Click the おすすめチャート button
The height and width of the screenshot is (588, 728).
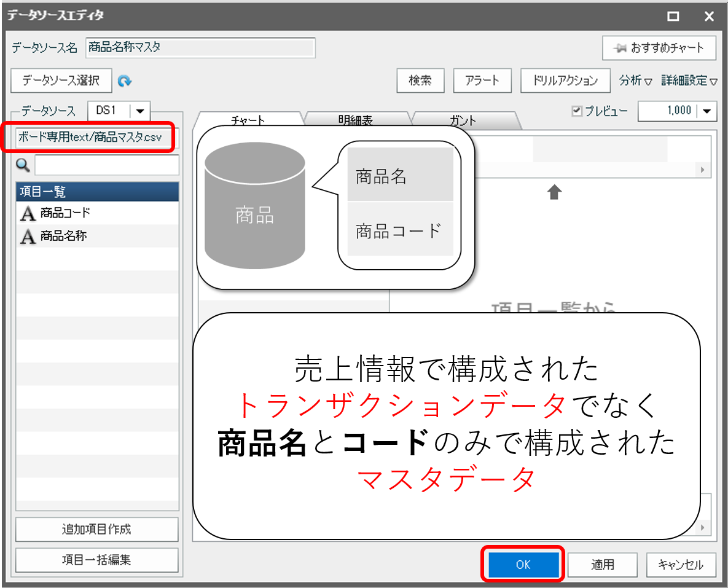659,48
